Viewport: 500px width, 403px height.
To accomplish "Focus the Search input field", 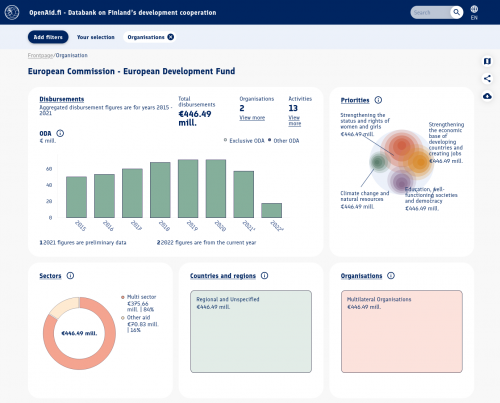I will click(430, 12).
